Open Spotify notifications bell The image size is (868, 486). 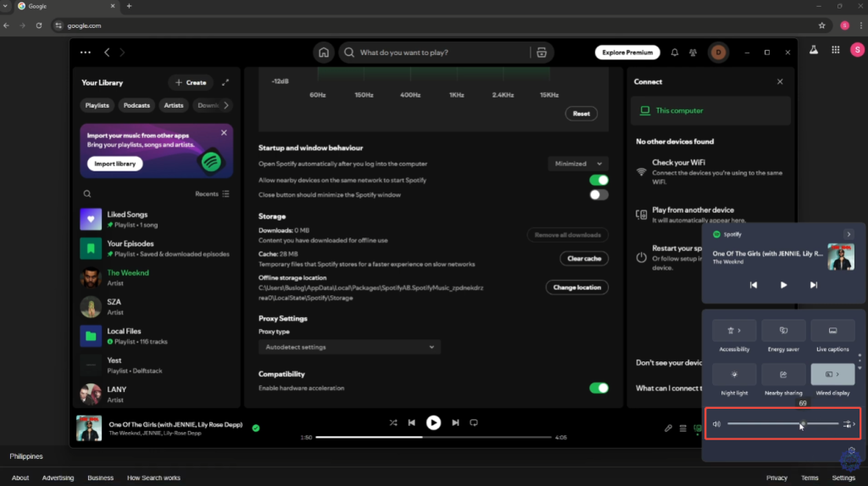pyautogui.click(x=674, y=53)
